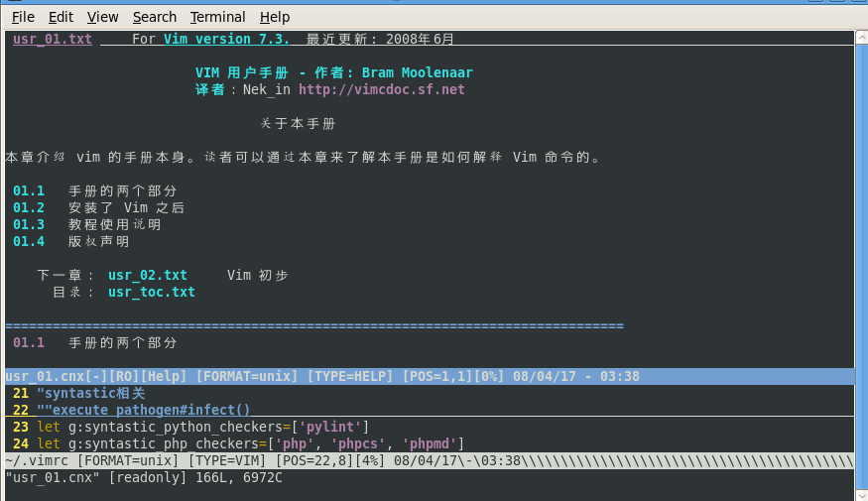Image resolution: width=868 pixels, height=501 pixels.
Task: Click the '"usr_01.cnx" [readonly]' command line message
Action: (x=96, y=477)
